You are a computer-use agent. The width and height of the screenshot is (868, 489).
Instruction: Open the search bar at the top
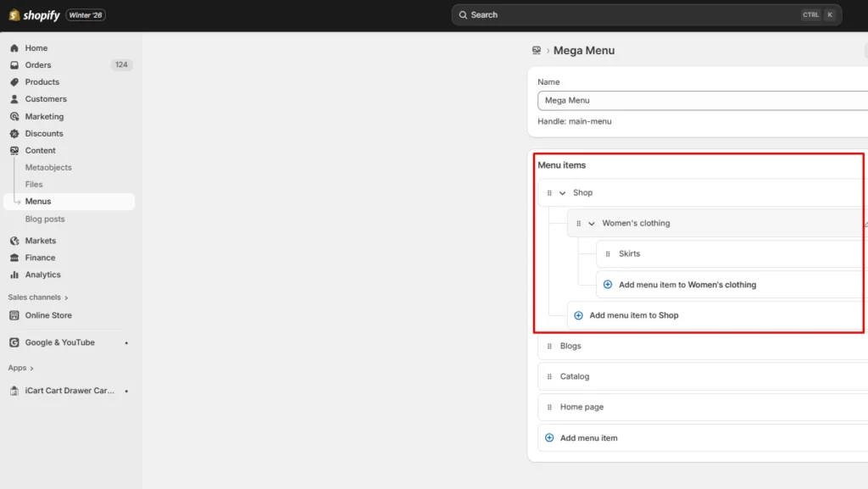pos(646,14)
